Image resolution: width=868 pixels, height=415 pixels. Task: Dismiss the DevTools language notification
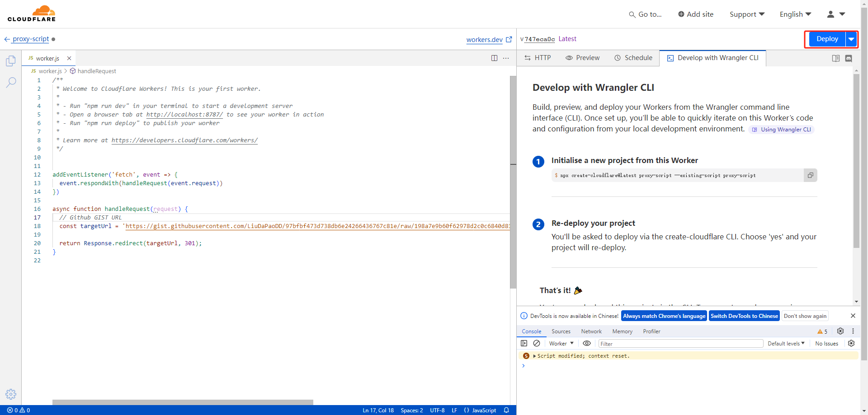853,316
